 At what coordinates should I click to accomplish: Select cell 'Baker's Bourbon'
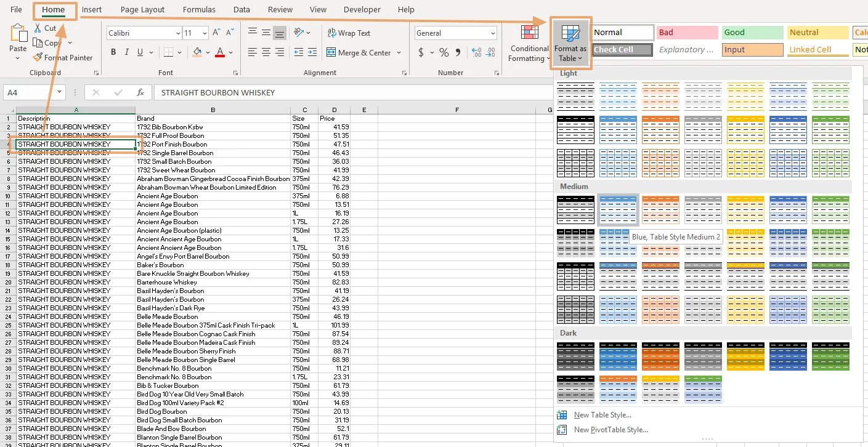point(213,265)
